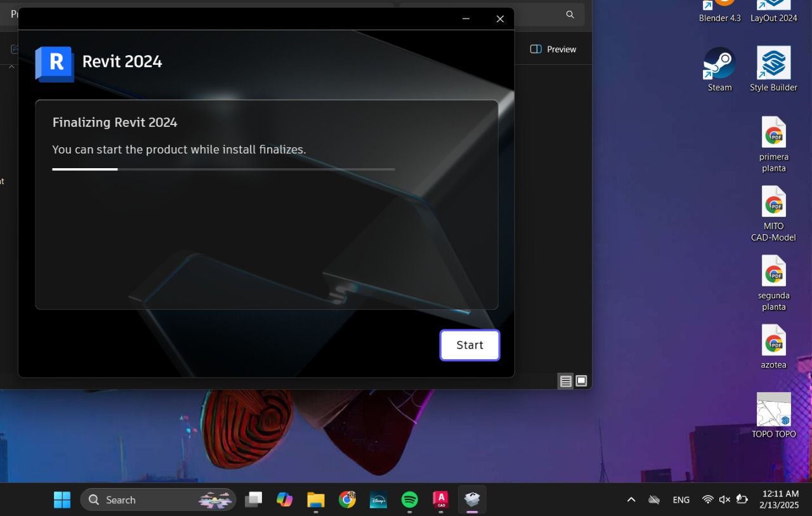Screen dimensions: 812x516
Task: Open Spotify from the taskbar
Action: [410, 500]
